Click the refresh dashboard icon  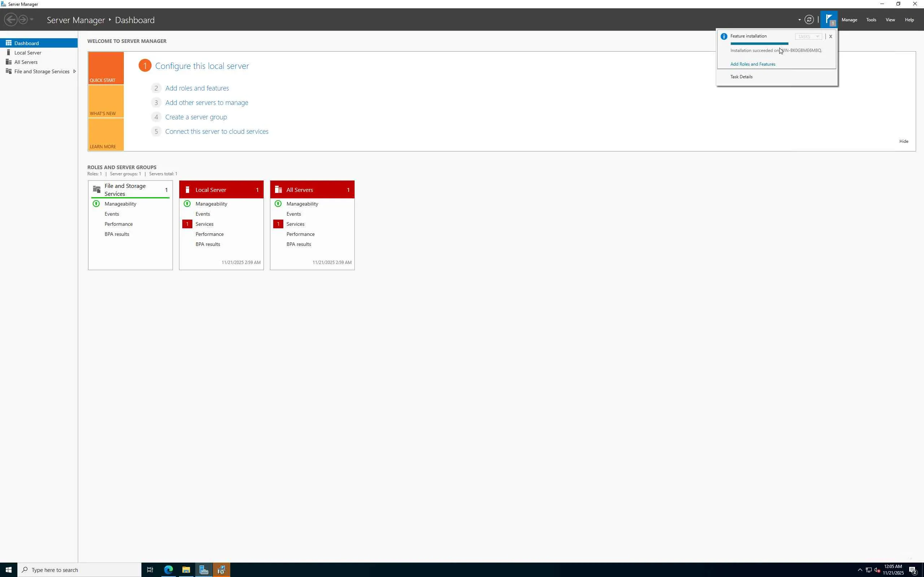pos(809,19)
